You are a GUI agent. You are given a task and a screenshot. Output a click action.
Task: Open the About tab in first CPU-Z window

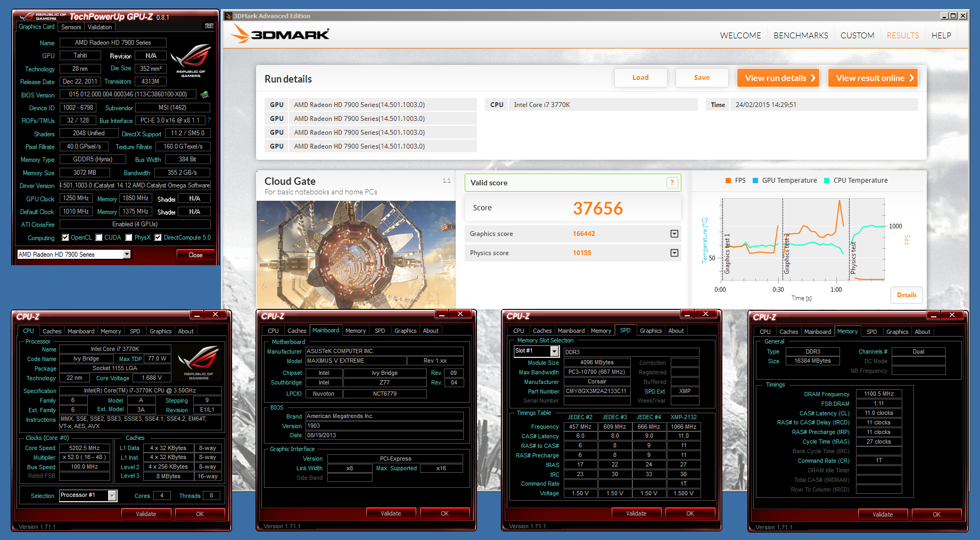186,331
